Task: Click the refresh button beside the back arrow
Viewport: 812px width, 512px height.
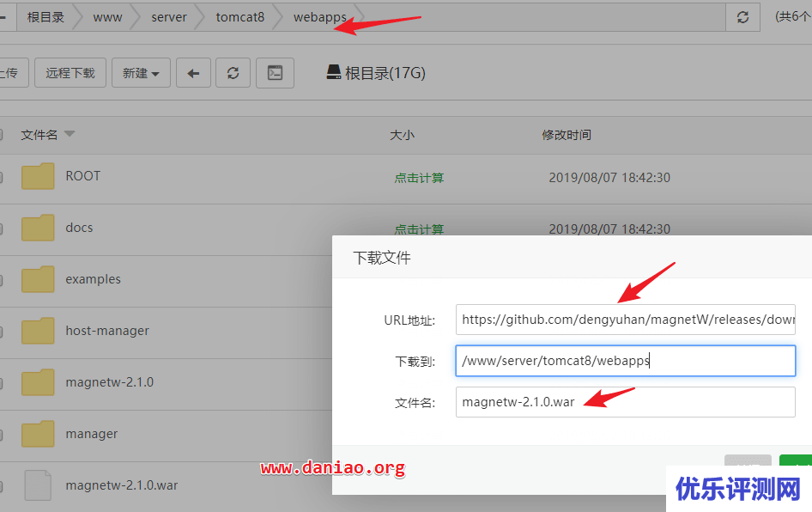Action: coord(233,73)
